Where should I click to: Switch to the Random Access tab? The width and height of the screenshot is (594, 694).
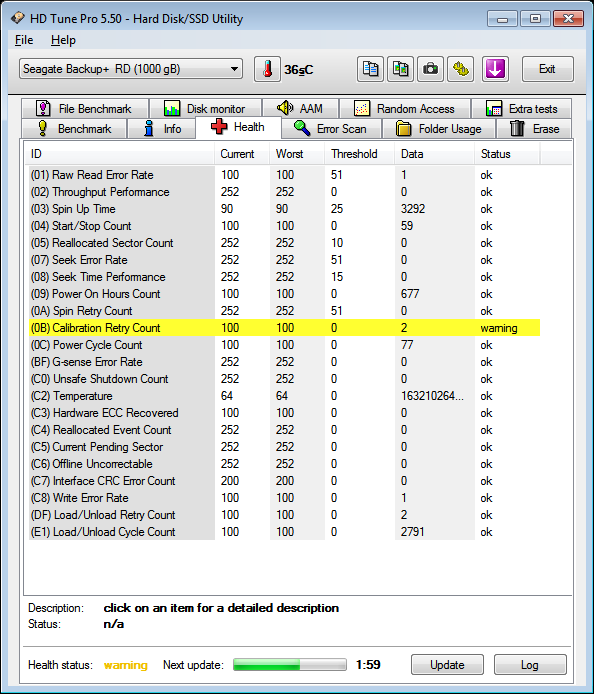click(405, 108)
